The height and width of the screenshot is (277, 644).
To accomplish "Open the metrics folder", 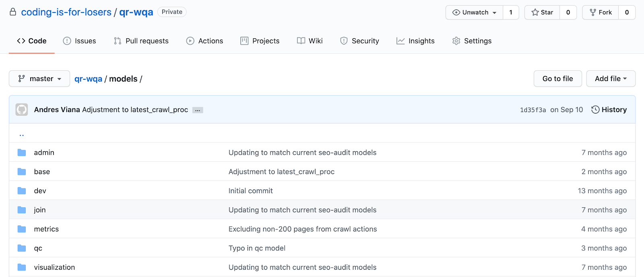I will point(46,229).
